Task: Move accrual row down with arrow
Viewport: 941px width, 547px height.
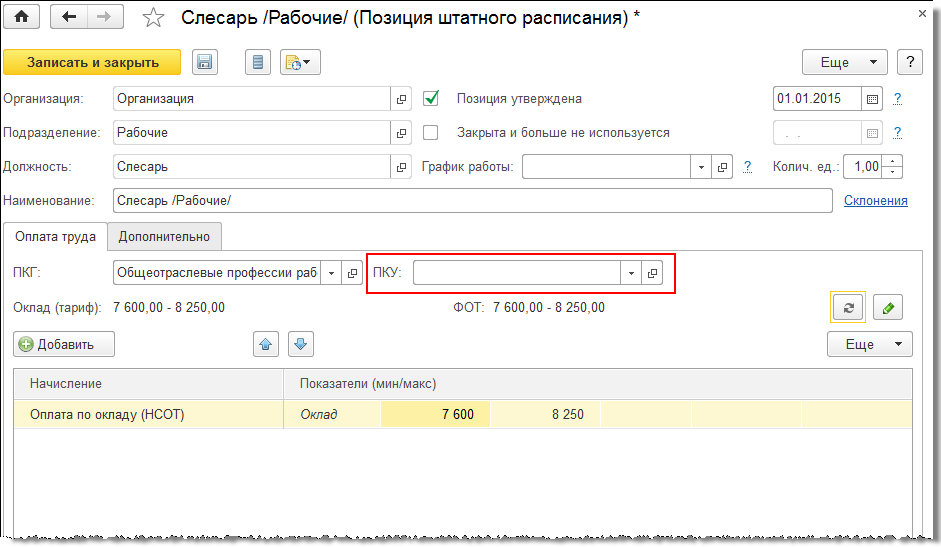Action: tap(301, 344)
